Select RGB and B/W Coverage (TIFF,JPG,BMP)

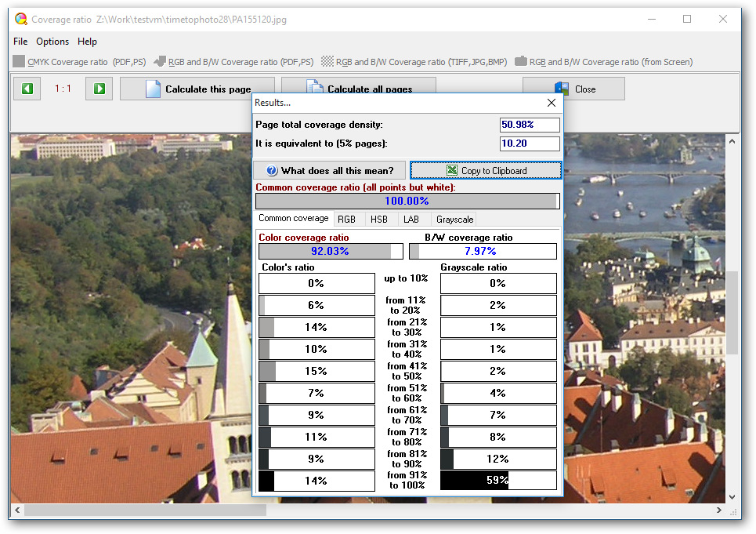click(414, 62)
